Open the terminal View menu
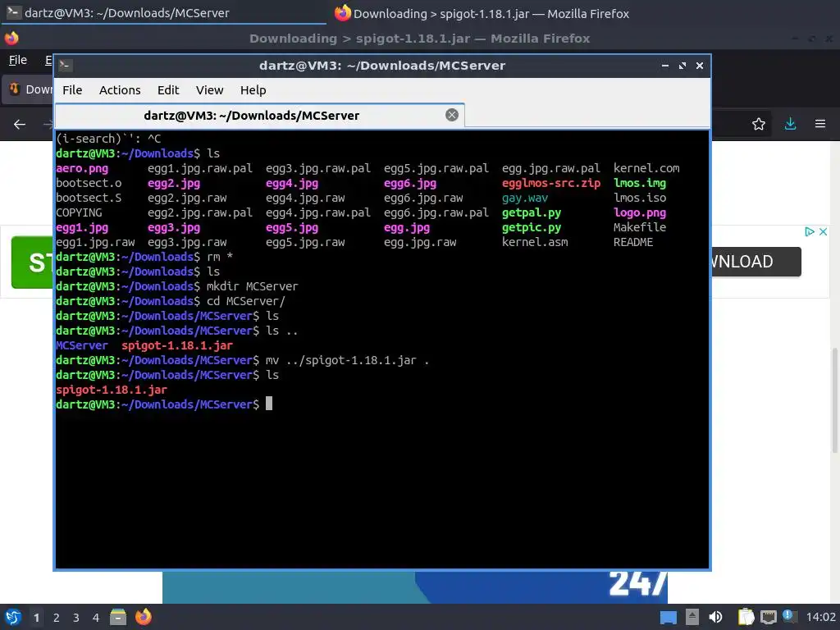The image size is (840, 630). tap(209, 90)
